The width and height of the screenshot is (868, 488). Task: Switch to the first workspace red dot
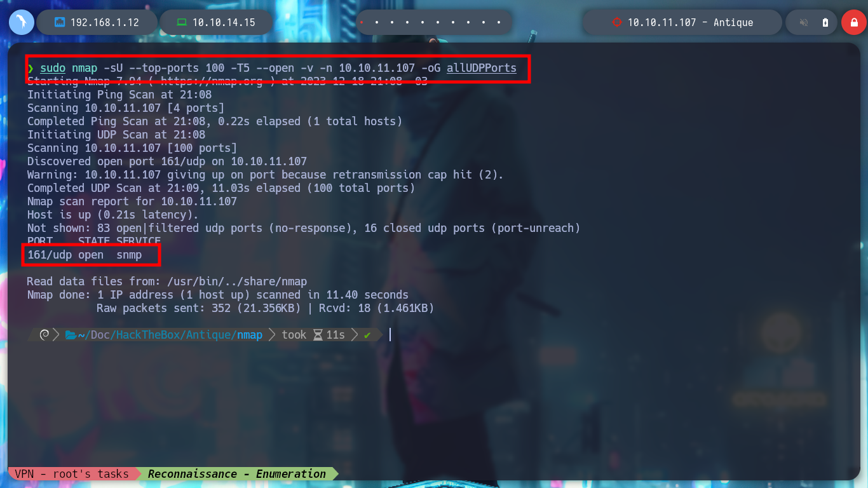point(362,22)
